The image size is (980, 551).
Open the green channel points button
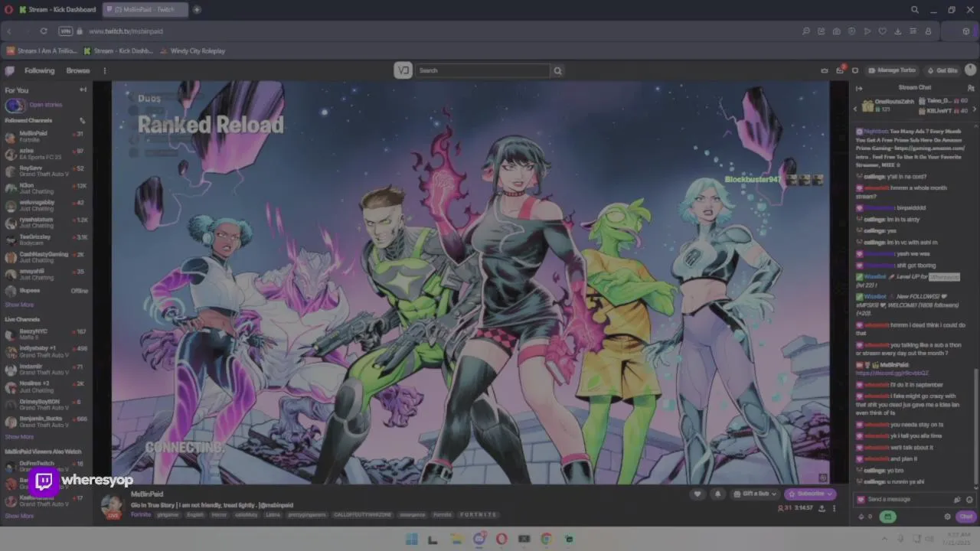tap(887, 517)
